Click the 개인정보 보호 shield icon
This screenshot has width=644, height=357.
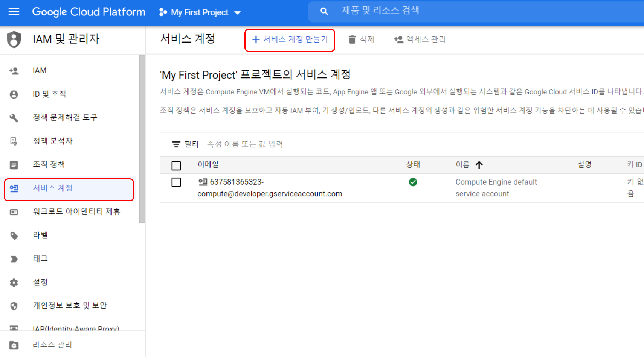coord(14,306)
